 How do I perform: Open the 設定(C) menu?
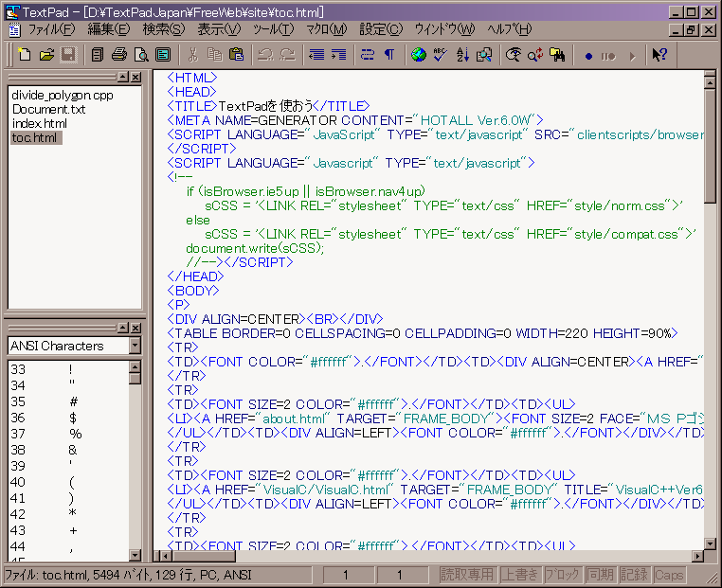pos(381,30)
